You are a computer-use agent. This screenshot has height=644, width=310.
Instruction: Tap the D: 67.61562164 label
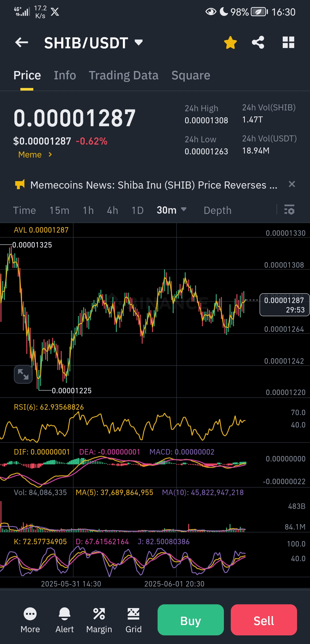tap(102, 542)
